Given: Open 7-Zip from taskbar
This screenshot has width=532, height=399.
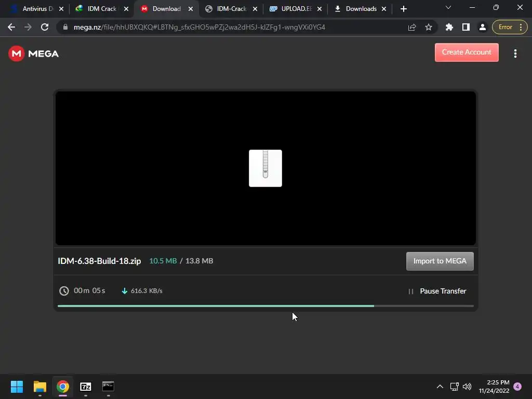Looking at the screenshot, I should 86,387.
